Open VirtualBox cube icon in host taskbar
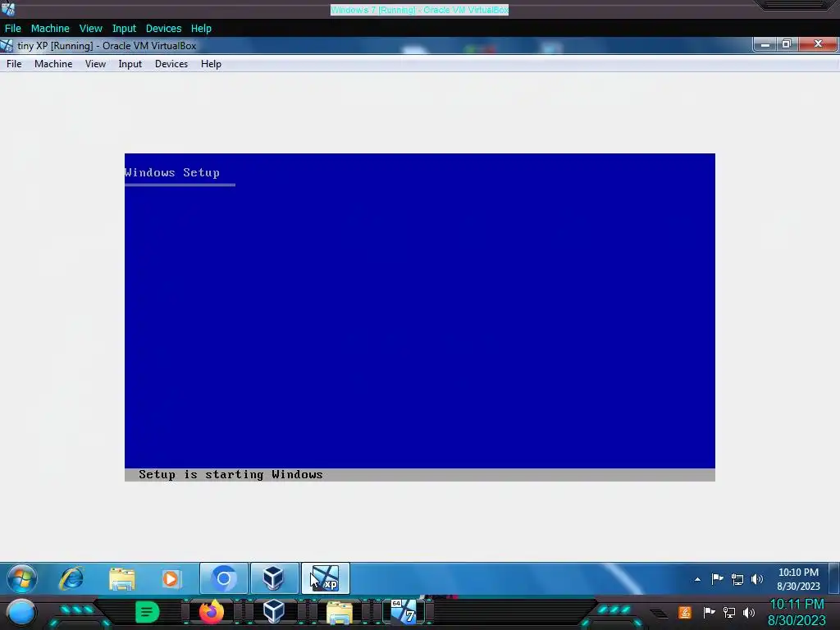Viewport: 840px width, 630px height. (x=274, y=612)
